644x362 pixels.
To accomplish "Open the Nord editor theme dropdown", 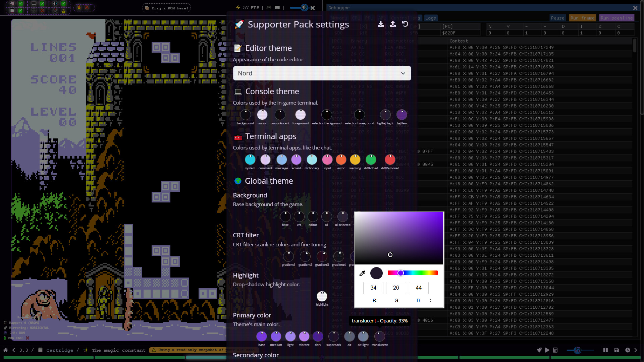I will (322, 73).
